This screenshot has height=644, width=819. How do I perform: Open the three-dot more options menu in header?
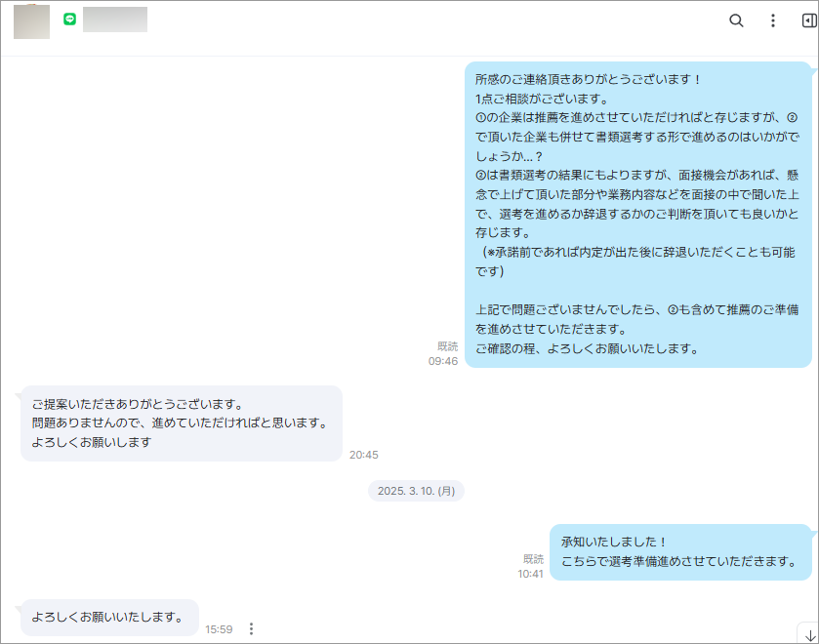773,20
